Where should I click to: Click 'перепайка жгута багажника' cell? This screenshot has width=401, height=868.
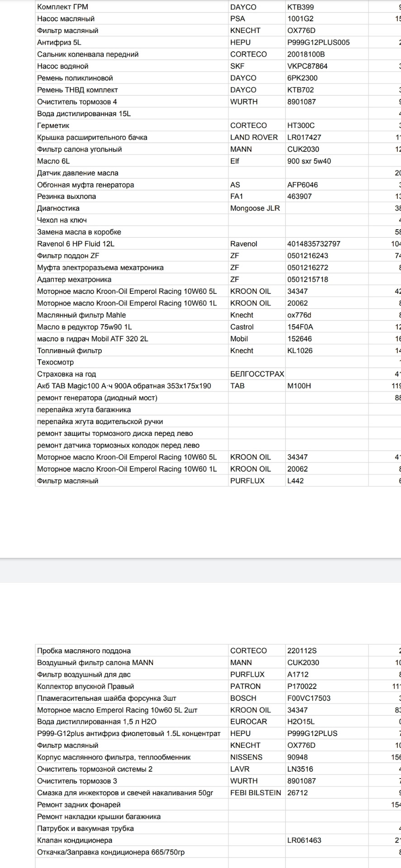tap(132, 410)
